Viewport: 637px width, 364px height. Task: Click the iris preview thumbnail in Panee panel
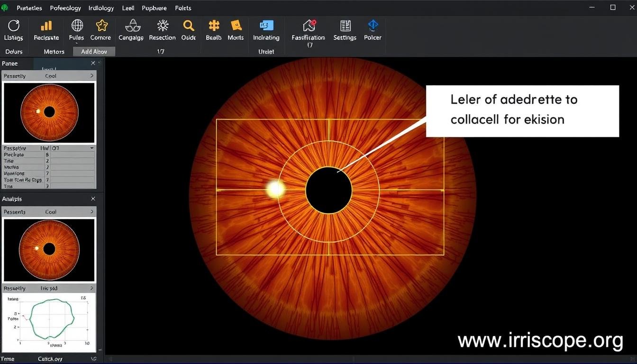click(x=49, y=112)
